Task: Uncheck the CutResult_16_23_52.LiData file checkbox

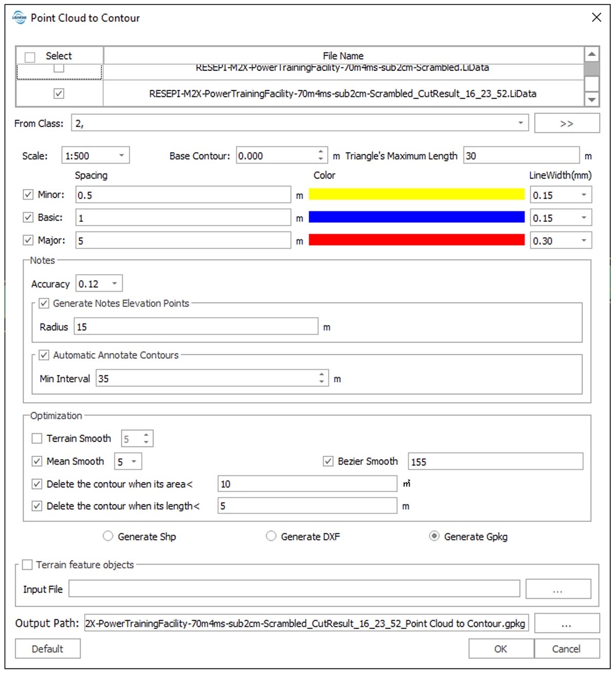Action: pyautogui.click(x=59, y=93)
